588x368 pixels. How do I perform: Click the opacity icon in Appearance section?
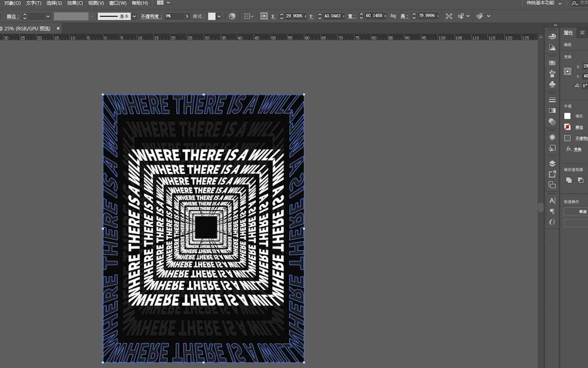tap(567, 138)
